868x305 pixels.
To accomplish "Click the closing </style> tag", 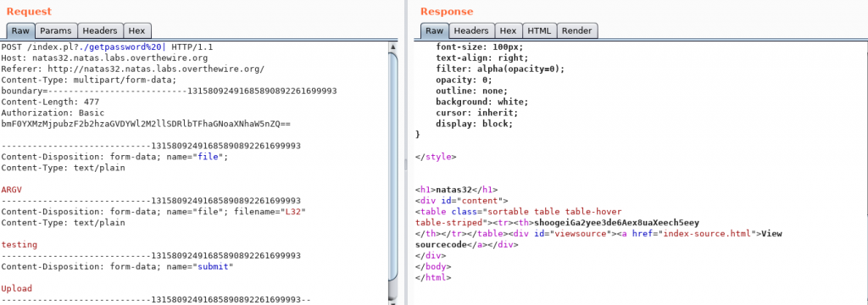I will click(437, 157).
